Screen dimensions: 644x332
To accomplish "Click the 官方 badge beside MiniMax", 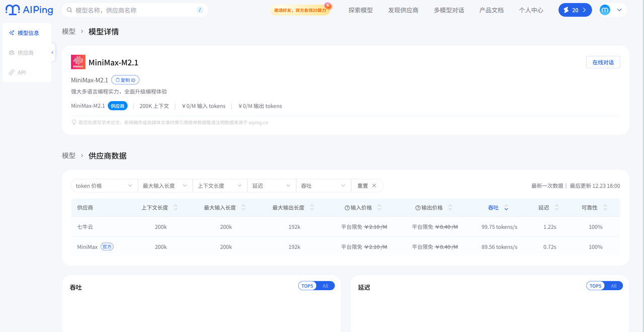I will point(107,246).
